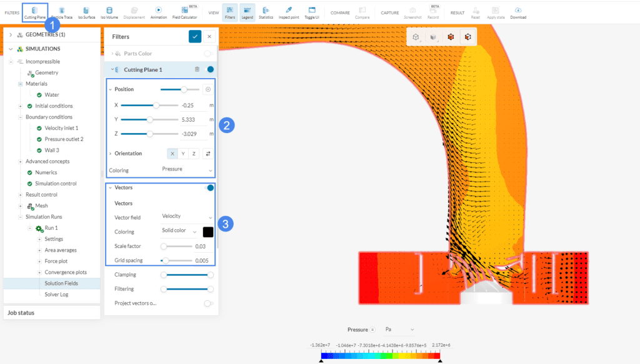The height and width of the screenshot is (364, 640).
Task: Open the Coloring dropdown showing Pressure
Action: [187, 169]
